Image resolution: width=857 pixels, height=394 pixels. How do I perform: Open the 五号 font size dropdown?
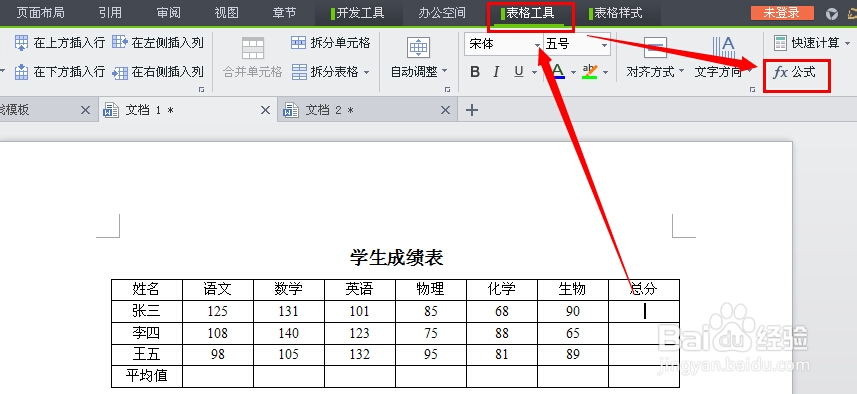(604, 45)
